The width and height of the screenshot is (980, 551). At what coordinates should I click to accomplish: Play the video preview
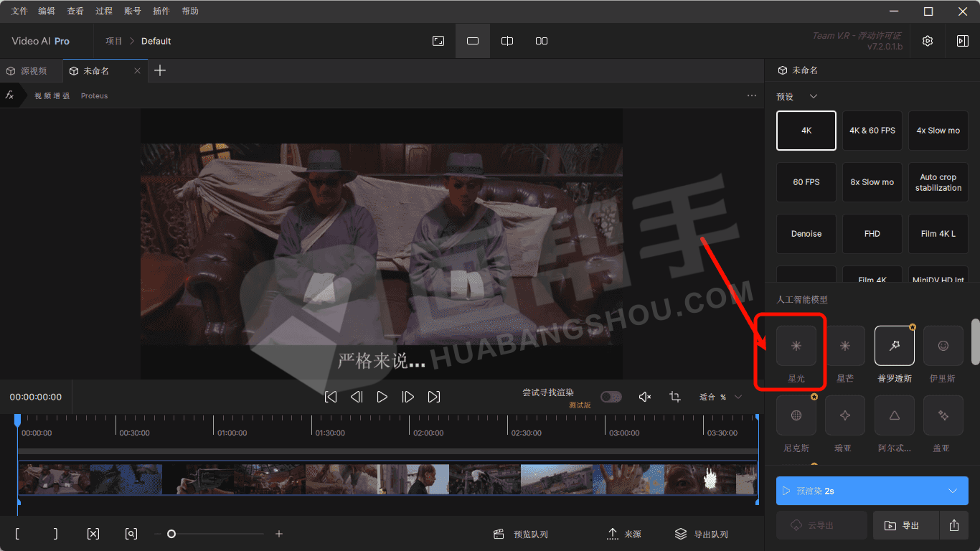tap(382, 397)
